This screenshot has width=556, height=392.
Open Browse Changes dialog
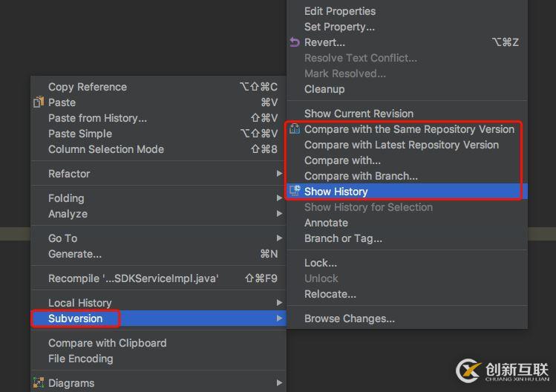point(350,318)
